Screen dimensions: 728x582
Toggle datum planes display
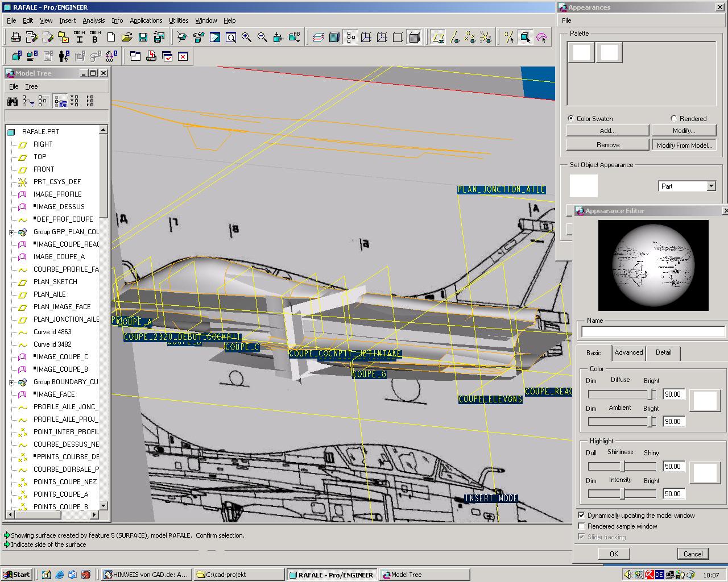pyautogui.click(x=438, y=38)
